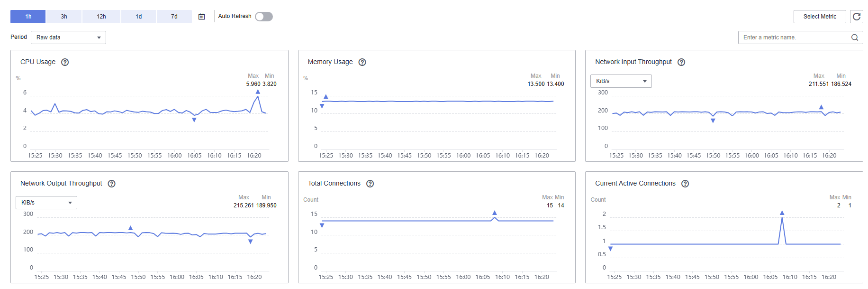Select the 7d time range tab
Image resolution: width=868 pixels, height=289 pixels.
174,17
